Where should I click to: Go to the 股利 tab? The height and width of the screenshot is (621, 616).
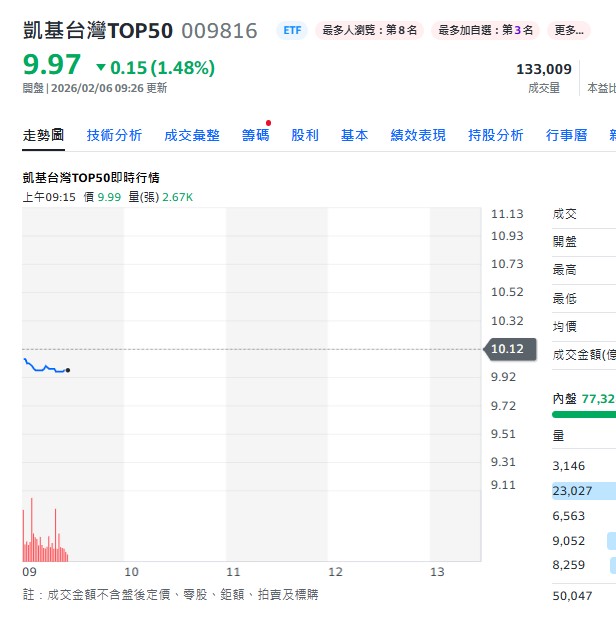pos(305,135)
